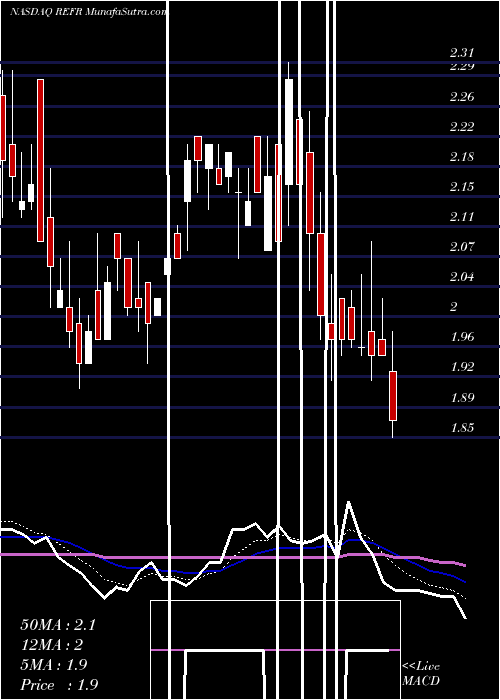Click the NASDAQ REFR MunafaSutra.com title
This screenshot has width=500, height=700.
89,12
